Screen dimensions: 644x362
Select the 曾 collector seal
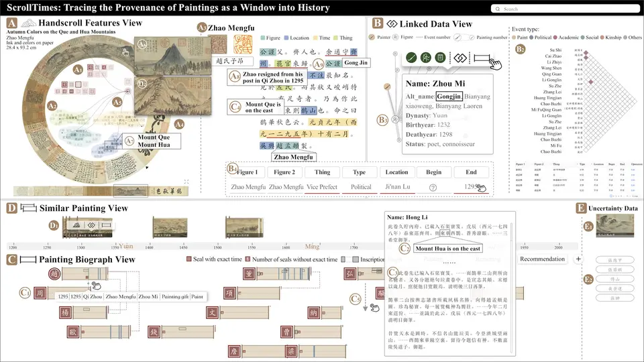(286, 332)
